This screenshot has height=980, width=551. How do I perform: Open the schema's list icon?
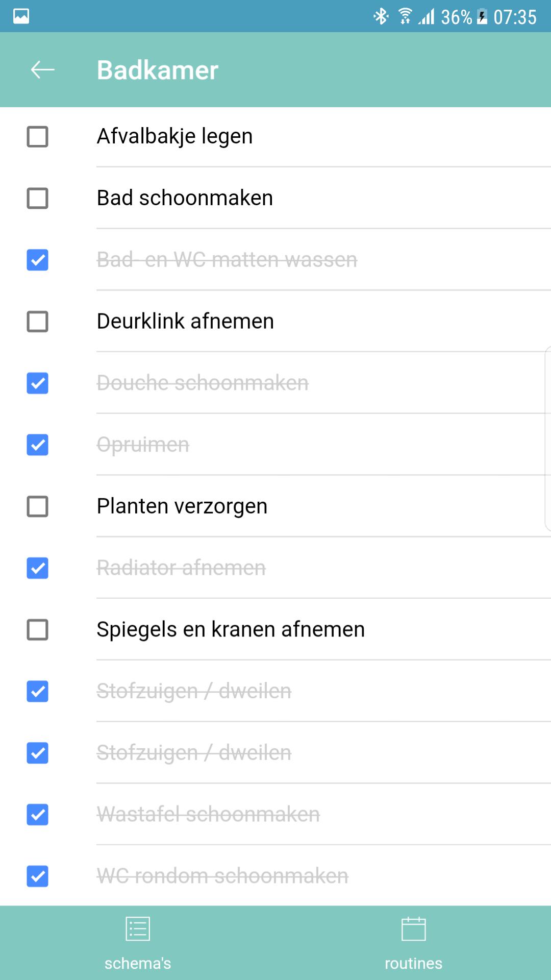(x=138, y=928)
